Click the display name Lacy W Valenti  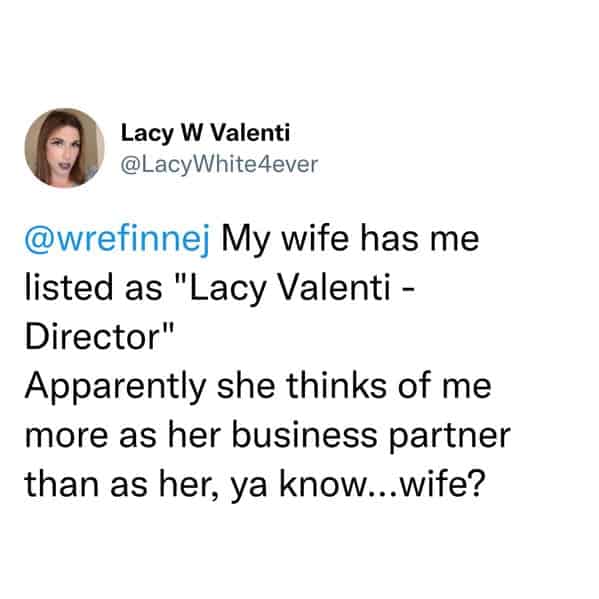[x=205, y=134]
